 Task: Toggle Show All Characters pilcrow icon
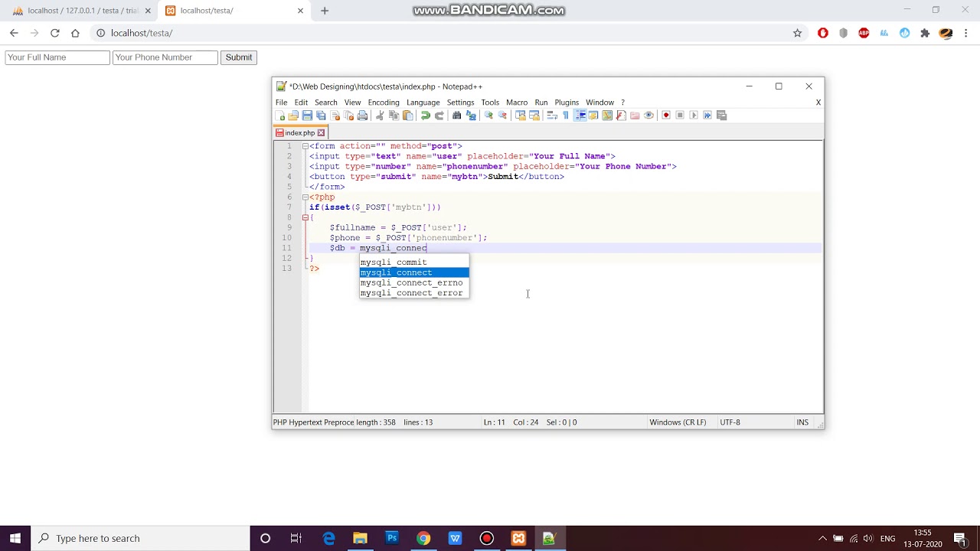566,116
